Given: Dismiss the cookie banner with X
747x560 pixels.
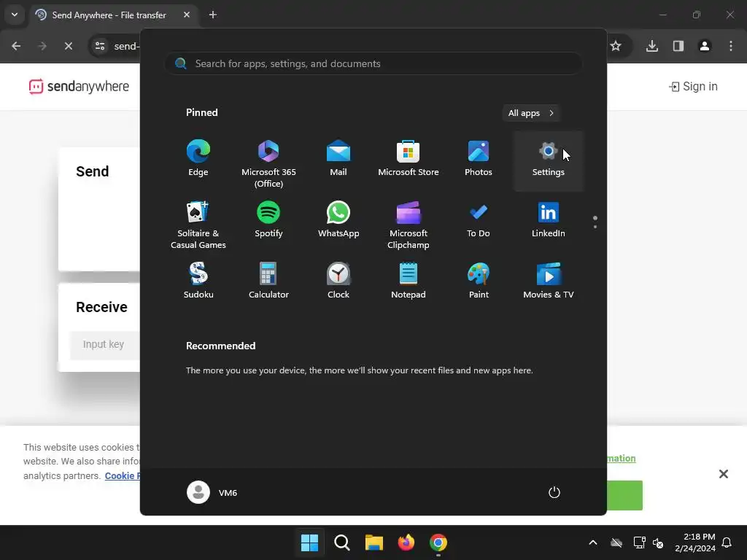Looking at the screenshot, I should tap(723, 474).
